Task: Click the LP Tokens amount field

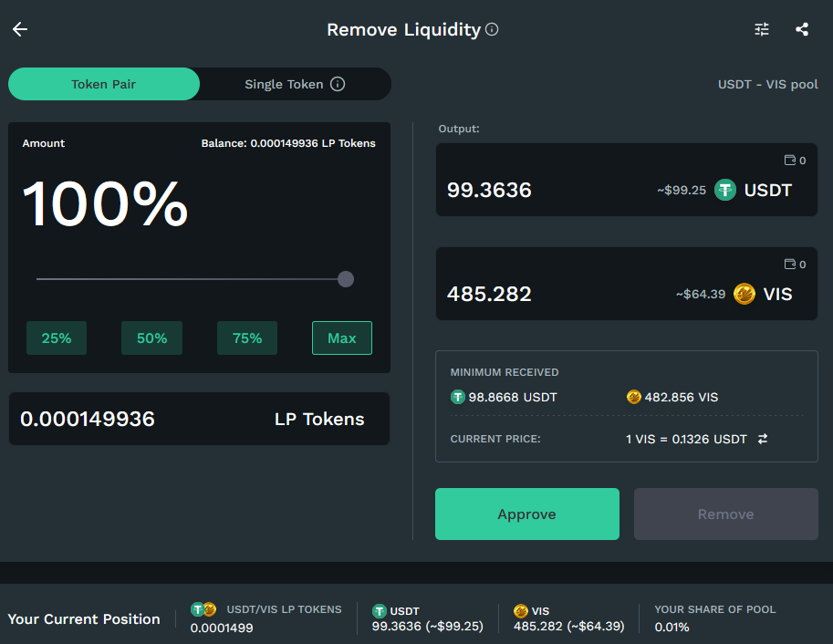Action: point(199,419)
